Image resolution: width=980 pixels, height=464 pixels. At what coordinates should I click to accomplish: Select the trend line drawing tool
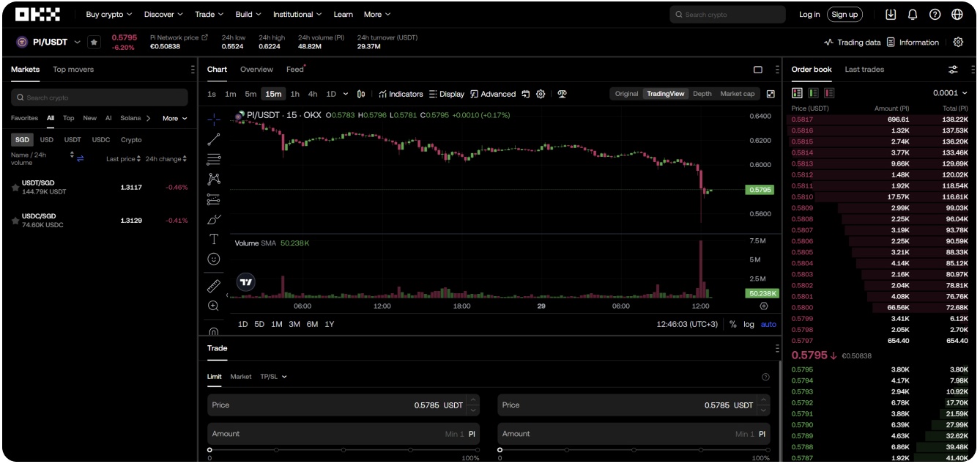tap(214, 139)
